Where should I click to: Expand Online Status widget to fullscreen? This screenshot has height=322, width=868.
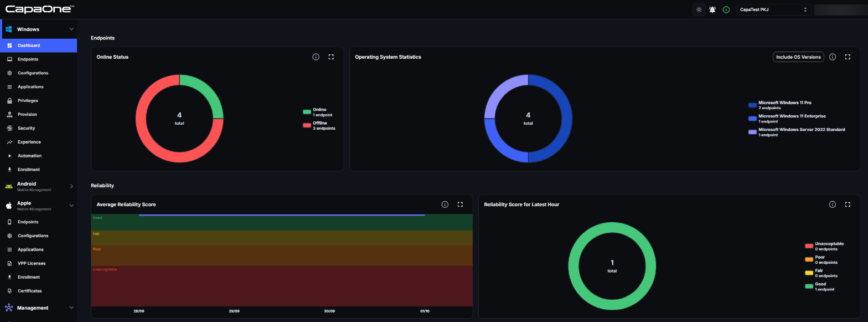coord(331,57)
